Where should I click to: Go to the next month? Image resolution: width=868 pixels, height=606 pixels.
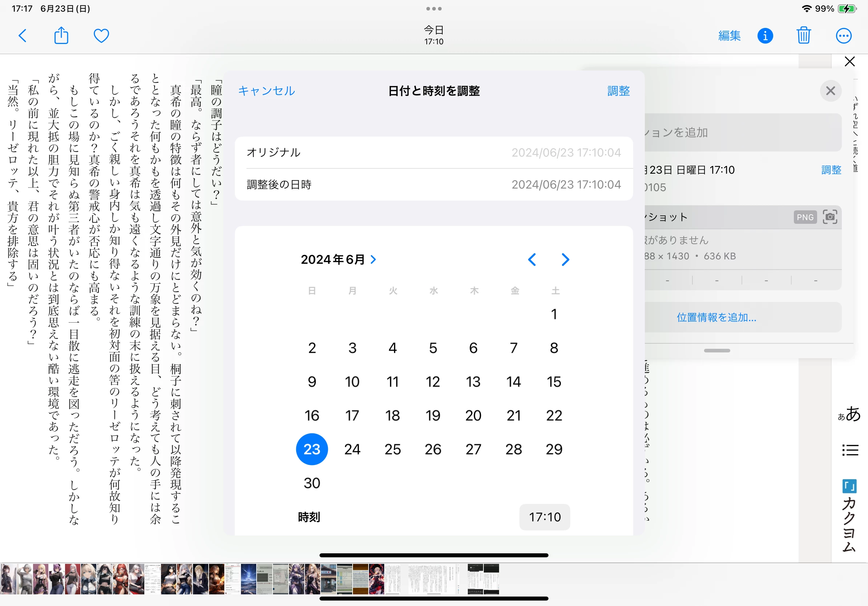[x=565, y=259]
